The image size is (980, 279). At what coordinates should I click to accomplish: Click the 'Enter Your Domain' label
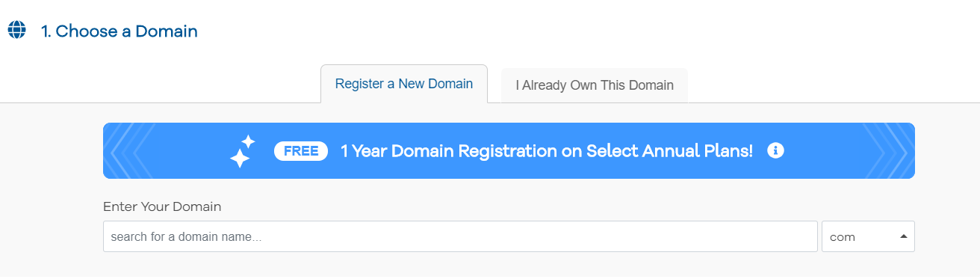(x=162, y=206)
